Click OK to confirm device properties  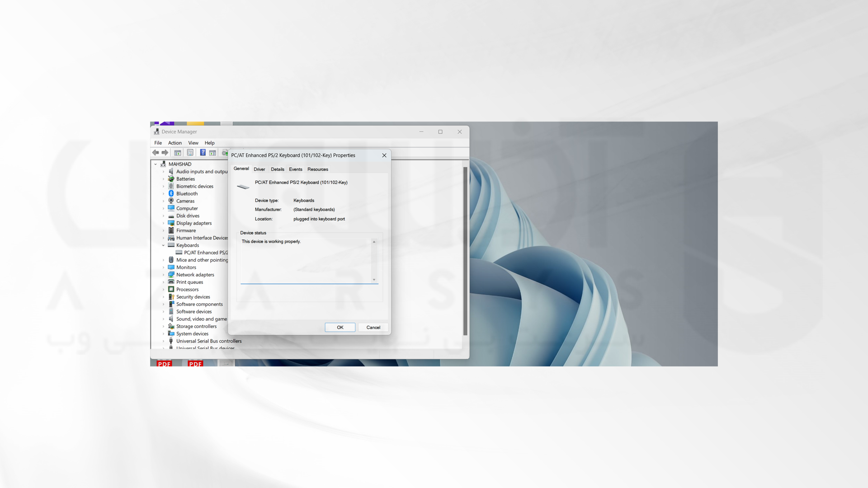[x=340, y=327]
